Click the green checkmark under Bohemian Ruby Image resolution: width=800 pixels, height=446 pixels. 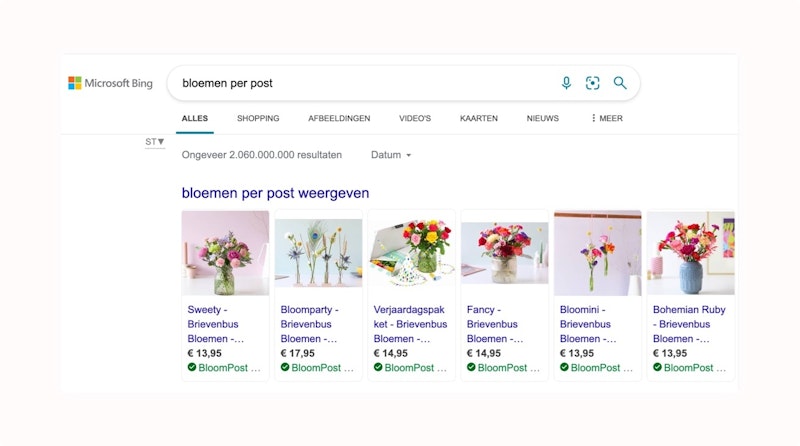657,367
